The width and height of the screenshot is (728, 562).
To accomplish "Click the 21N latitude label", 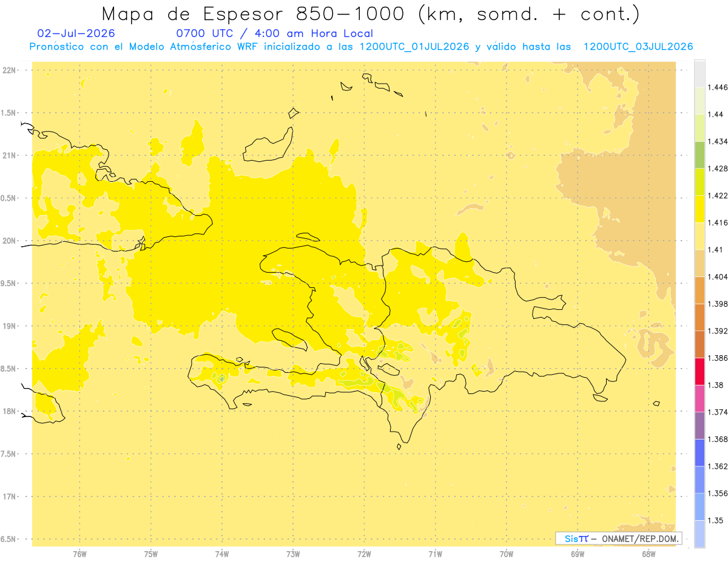I will (10, 155).
